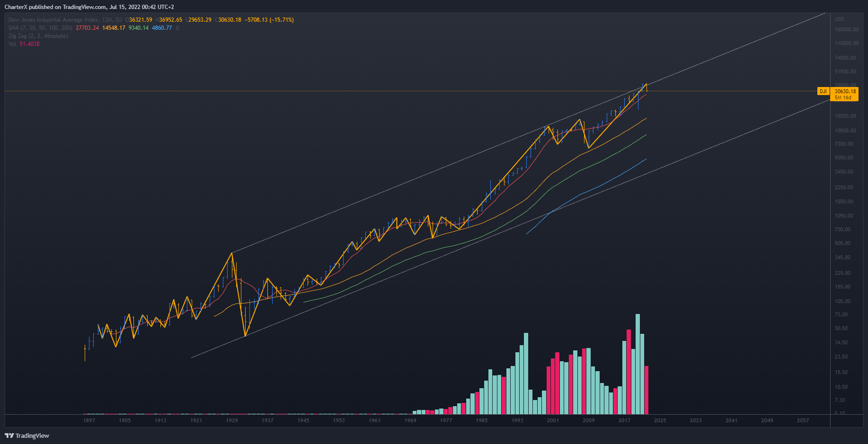This screenshot has height=444, width=868.
Task: Click the 1945 year on time axis
Action: (303, 420)
